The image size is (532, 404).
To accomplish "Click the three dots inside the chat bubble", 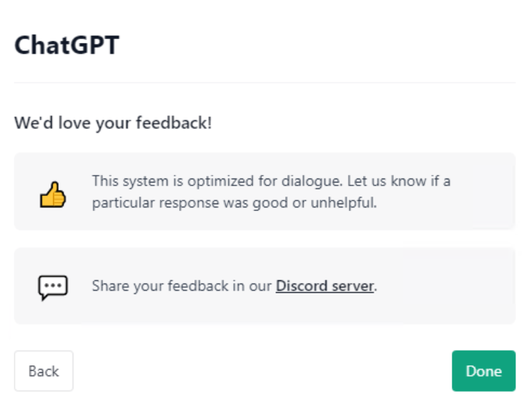I will (x=53, y=284).
